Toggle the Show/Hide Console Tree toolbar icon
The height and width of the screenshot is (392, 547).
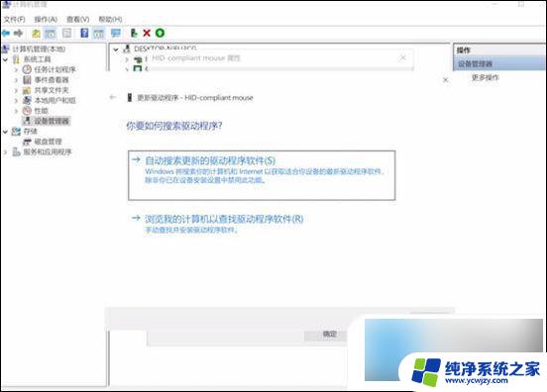(x=50, y=33)
